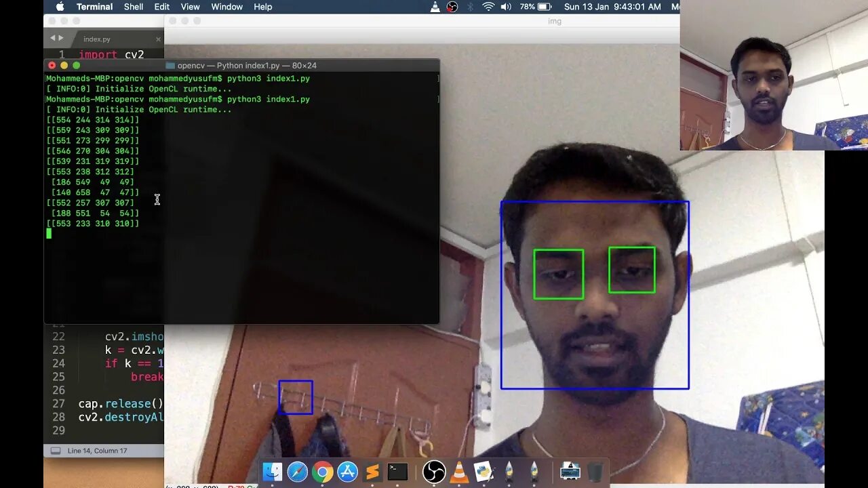Open Finder from the Dock
Screen dimensions: 868x488
tap(273, 472)
